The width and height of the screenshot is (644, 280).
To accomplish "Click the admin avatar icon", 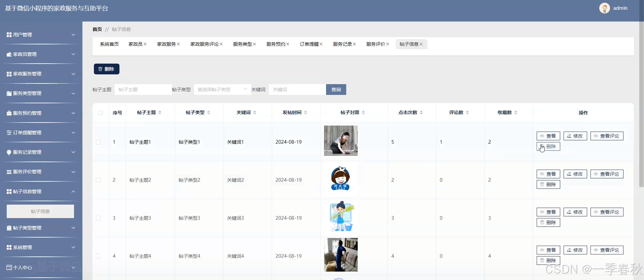I will [604, 8].
